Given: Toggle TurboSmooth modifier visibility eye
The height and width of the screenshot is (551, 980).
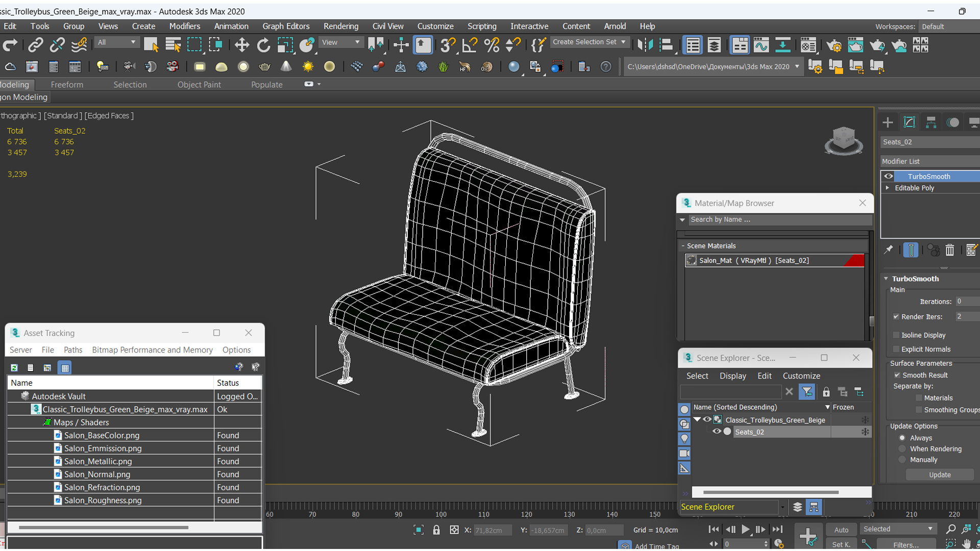Looking at the screenshot, I should click(889, 177).
